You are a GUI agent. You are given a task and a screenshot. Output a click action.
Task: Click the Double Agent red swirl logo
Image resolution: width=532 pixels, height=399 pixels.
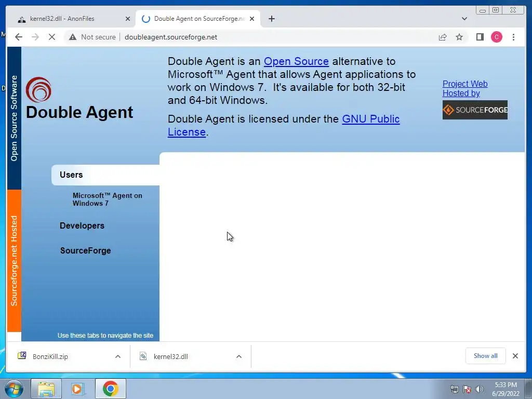click(x=38, y=89)
